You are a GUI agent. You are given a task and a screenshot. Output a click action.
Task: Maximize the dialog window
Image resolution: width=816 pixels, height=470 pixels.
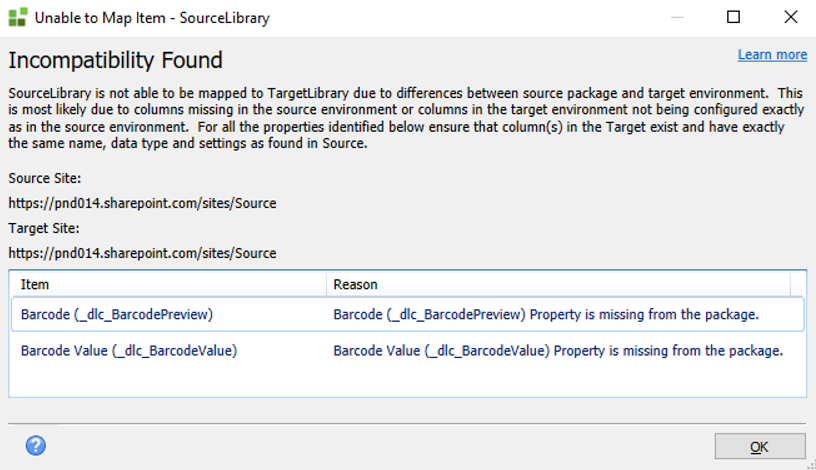click(x=734, y=17)
